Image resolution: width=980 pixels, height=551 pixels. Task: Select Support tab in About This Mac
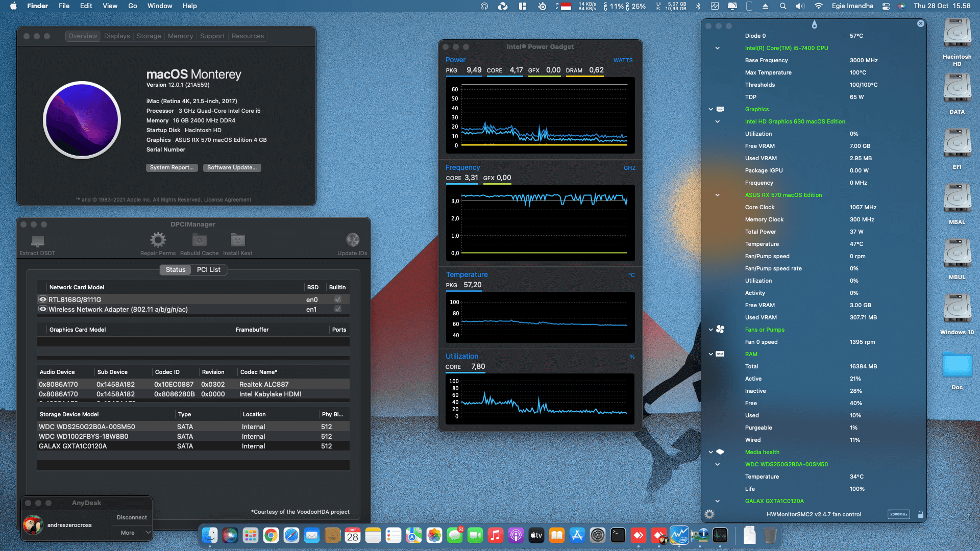(x=212, y=36)
